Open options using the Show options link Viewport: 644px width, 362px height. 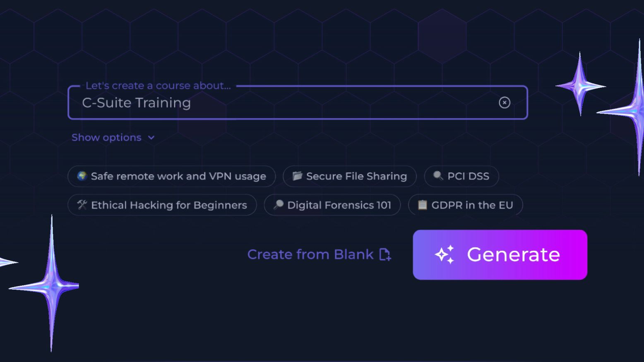(x=106, y=137)
